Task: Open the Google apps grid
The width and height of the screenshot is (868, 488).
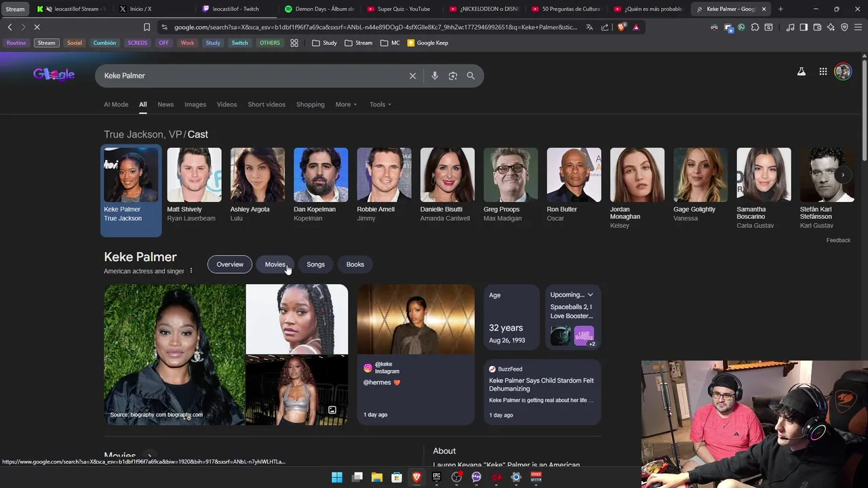Action: [823, 71]
